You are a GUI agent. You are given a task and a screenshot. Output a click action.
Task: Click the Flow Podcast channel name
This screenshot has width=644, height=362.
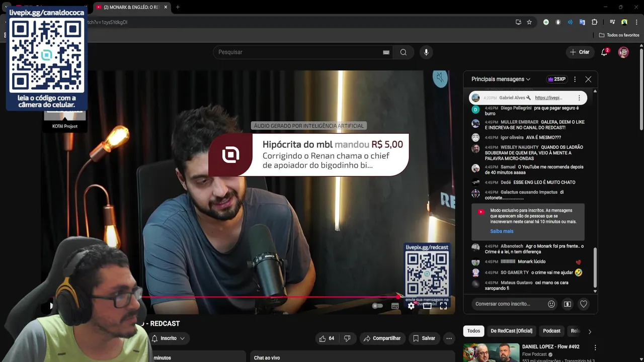click(x=534, y=354)
